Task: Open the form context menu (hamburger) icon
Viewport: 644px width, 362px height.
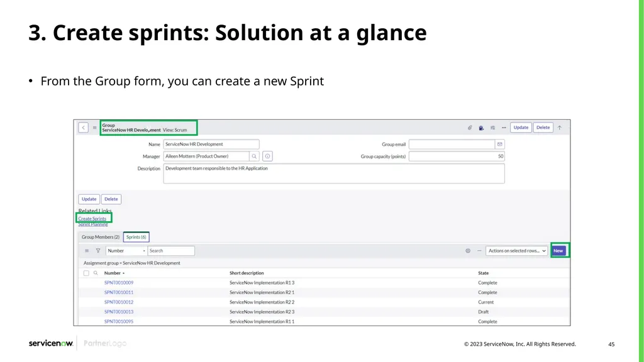Action: pos(94,128)
